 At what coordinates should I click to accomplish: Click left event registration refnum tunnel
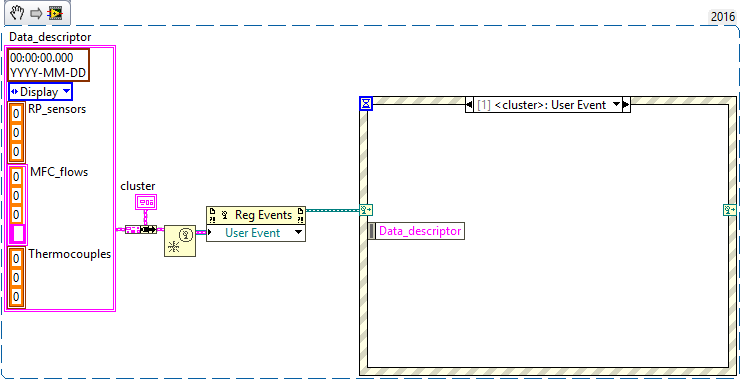click(366, 210)
